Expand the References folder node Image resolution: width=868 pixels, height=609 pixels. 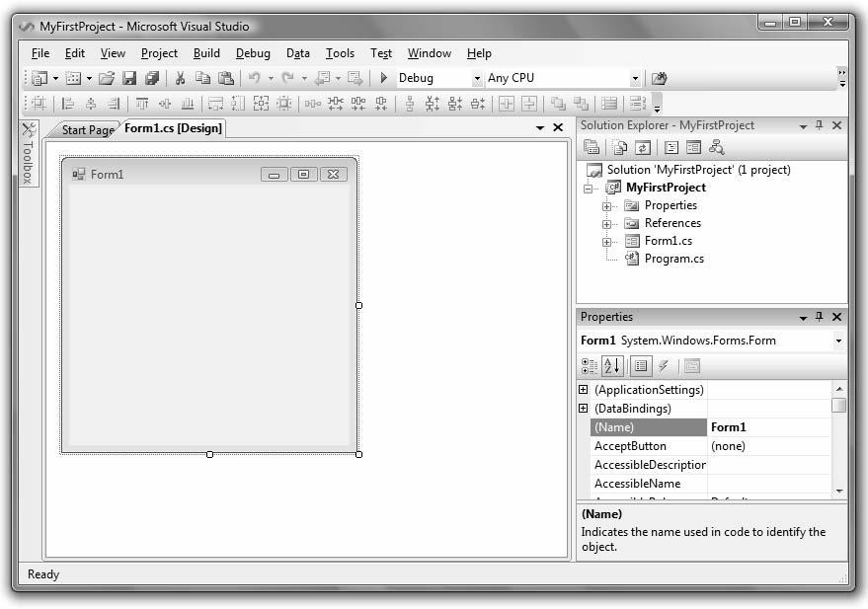pos(606,224)
